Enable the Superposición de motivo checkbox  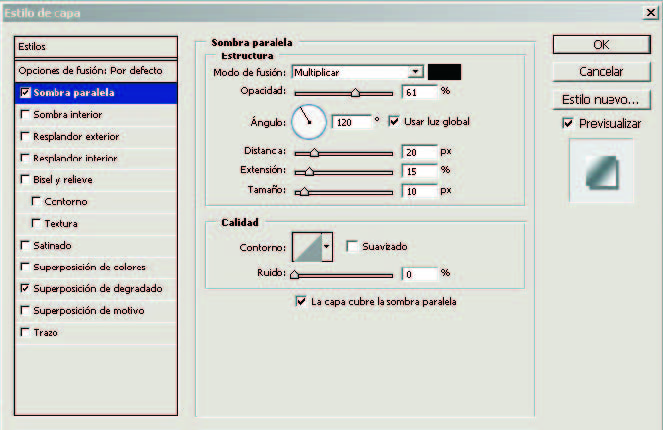click(25, 310)
